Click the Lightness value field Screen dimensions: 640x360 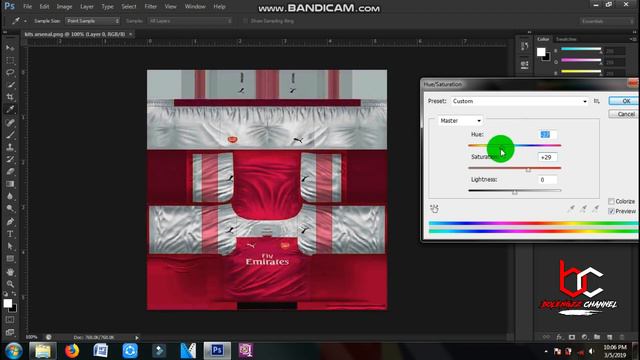547,180
